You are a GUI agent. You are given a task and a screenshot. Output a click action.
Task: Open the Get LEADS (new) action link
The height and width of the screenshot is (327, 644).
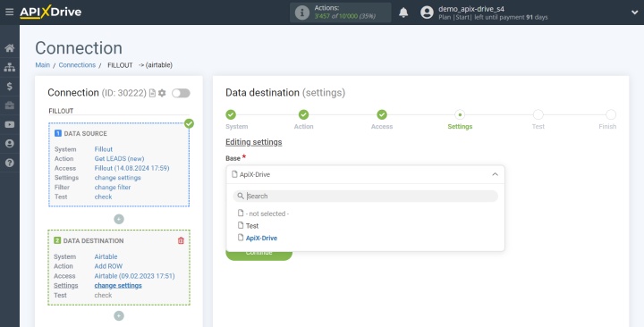tap(119, 159)
